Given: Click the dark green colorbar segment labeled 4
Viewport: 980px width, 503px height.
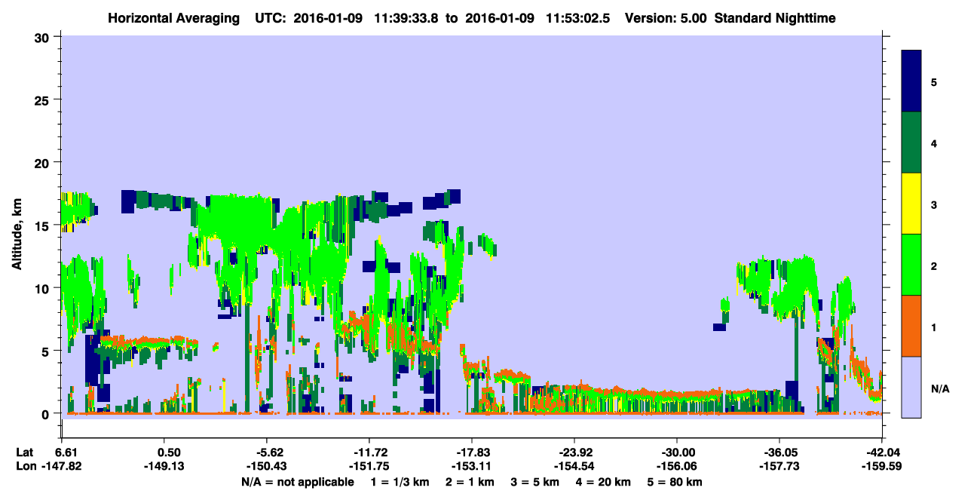Looking at the screenshot, I should (x=911, y=143).
